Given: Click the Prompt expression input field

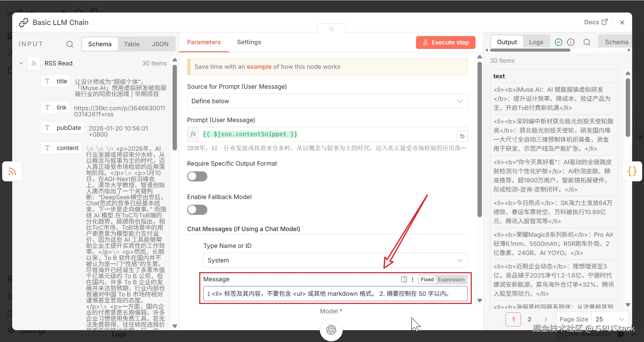Looking at the screenshot, I should (x=327, y=134).
